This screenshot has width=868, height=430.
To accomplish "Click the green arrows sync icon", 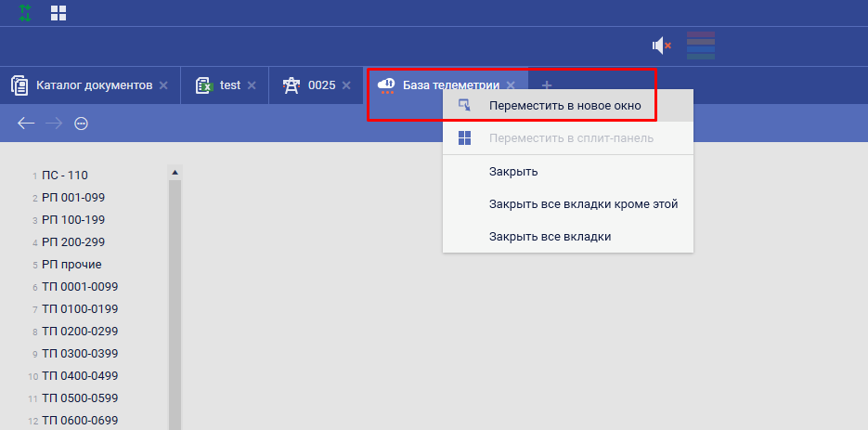I will click(26, 13).
